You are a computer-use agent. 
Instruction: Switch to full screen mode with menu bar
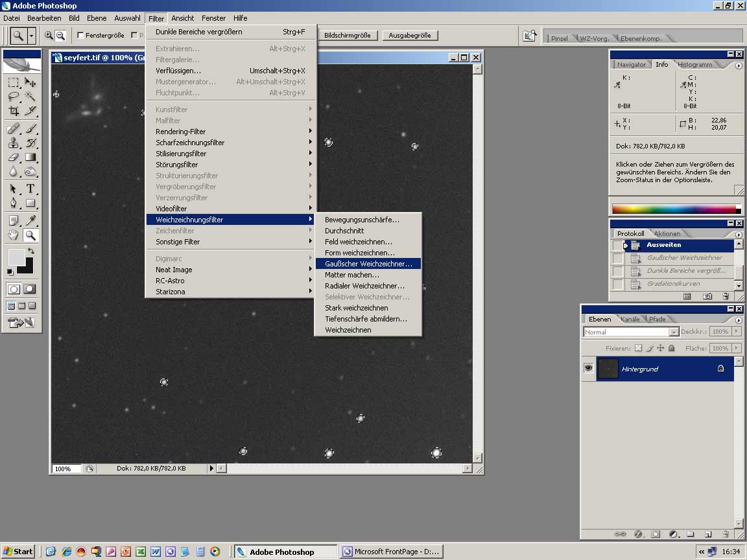coord(21,306)
